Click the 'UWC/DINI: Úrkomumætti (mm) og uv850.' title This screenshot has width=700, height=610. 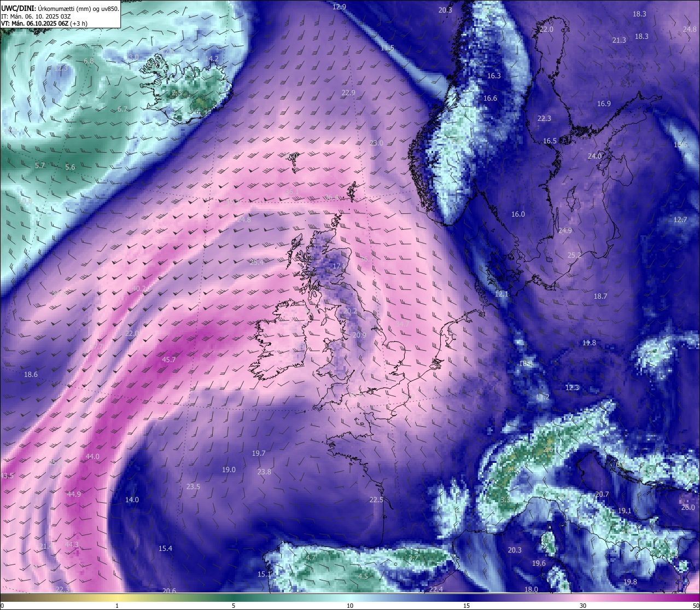[x=60, y=8]
